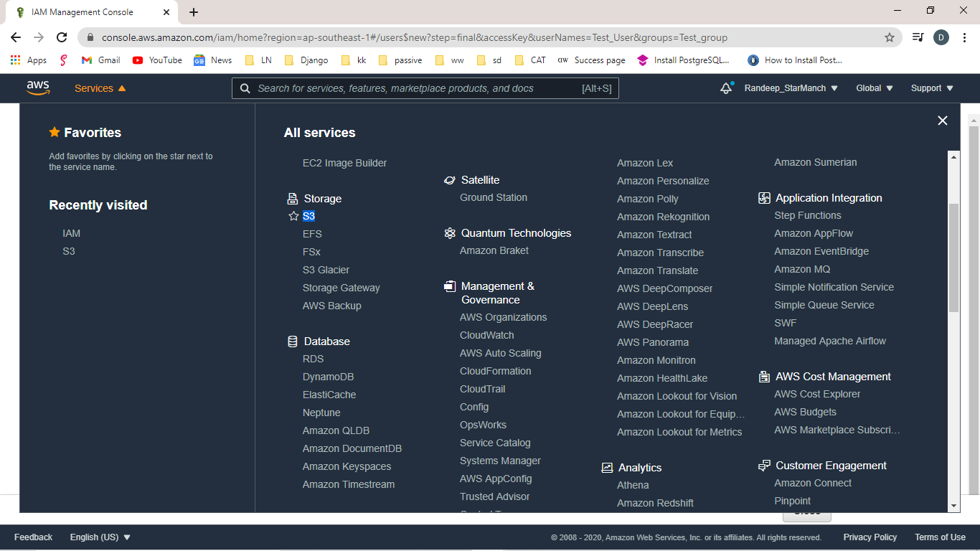Open a new browser tab
This screenshot has width=980, height=551.
coord(194,12)
